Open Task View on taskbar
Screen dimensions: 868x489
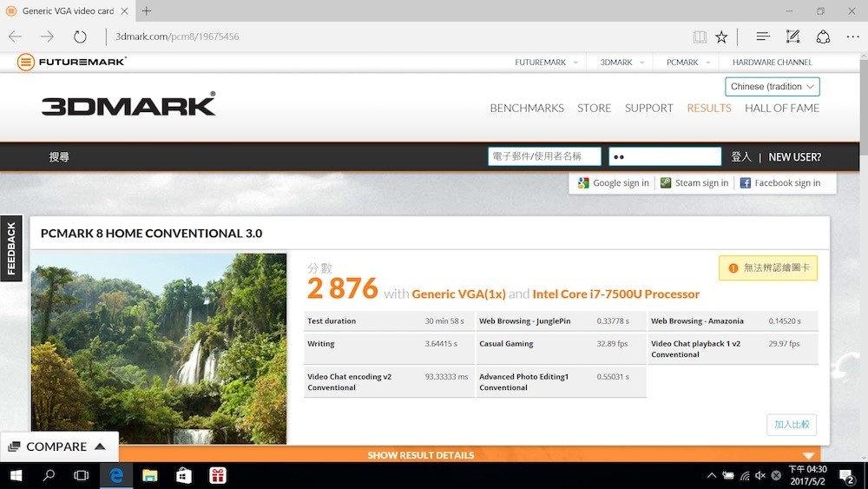pos(82,476)
